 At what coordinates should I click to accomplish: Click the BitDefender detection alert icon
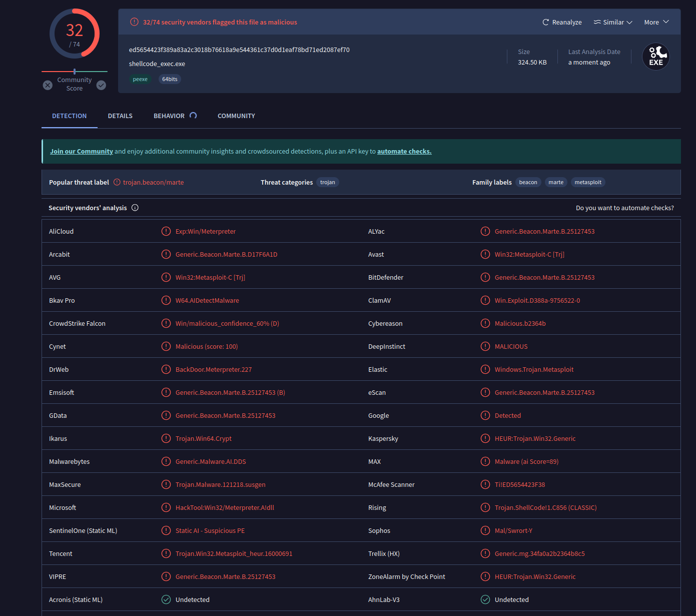(x=485, y=277)
